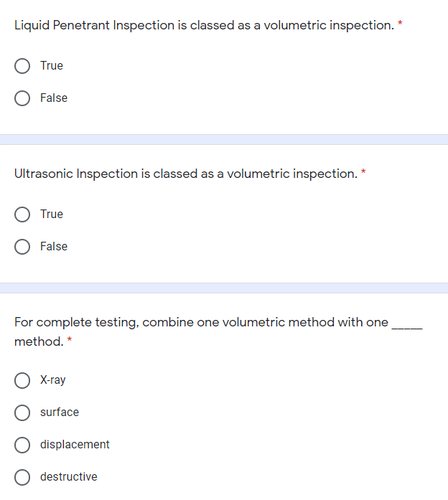Click the 'displacement' option text
The width and height of the screenshot is (448, 500).
point(75,445)
